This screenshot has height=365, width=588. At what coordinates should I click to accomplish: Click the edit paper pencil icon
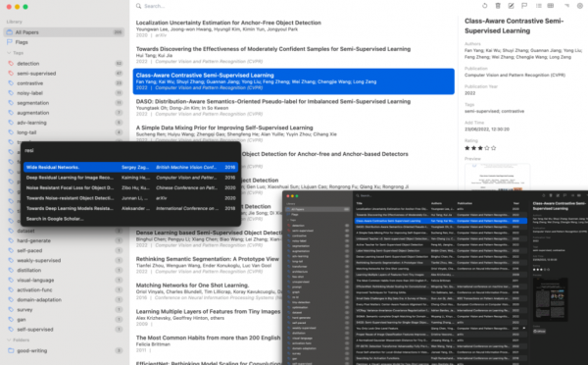pos(512,6)
